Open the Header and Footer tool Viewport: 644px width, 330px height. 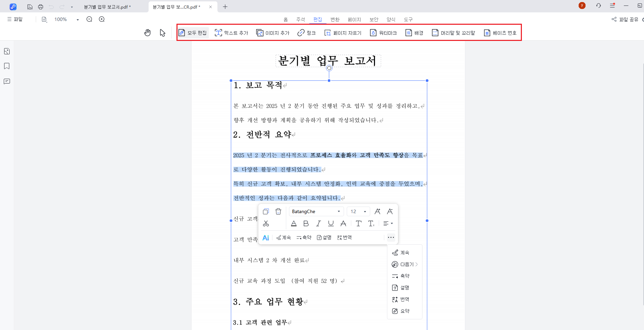(453, 33)
